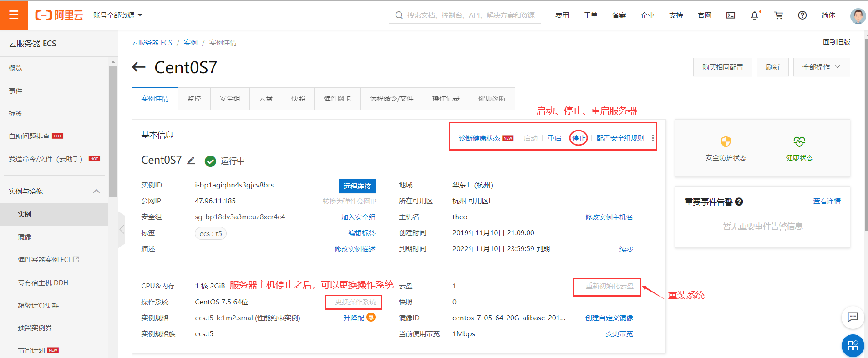Go back using the left arrow

[138, 67]
